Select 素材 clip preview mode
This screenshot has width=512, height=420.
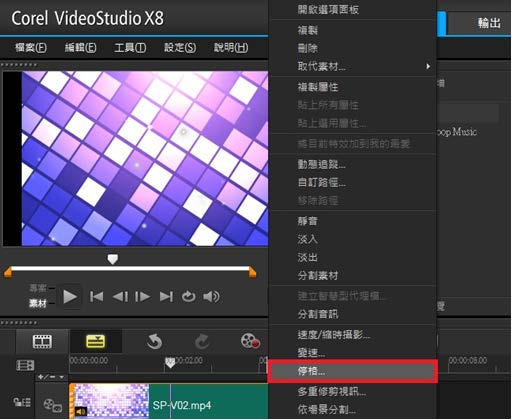(38, 303)
